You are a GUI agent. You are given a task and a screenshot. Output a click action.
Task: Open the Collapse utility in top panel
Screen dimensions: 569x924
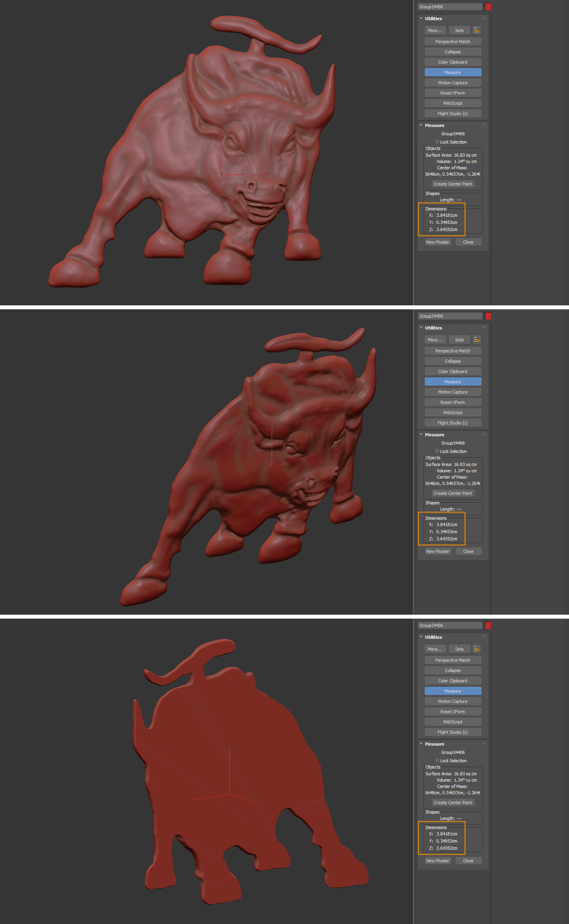(453, 52)
